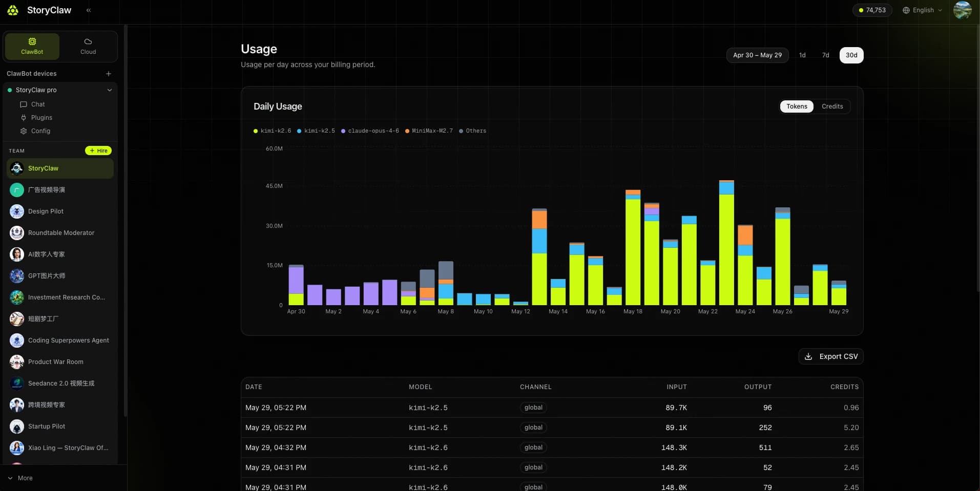Select StoryClaw team member avatar

click(17, 168)
